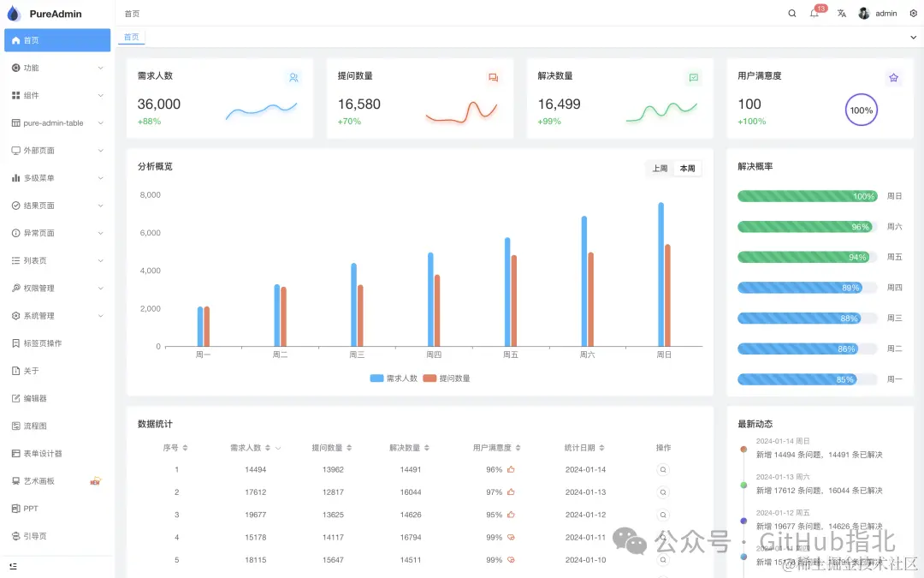Click the 100% satisfaction circular progress ring

pos(861,110)
